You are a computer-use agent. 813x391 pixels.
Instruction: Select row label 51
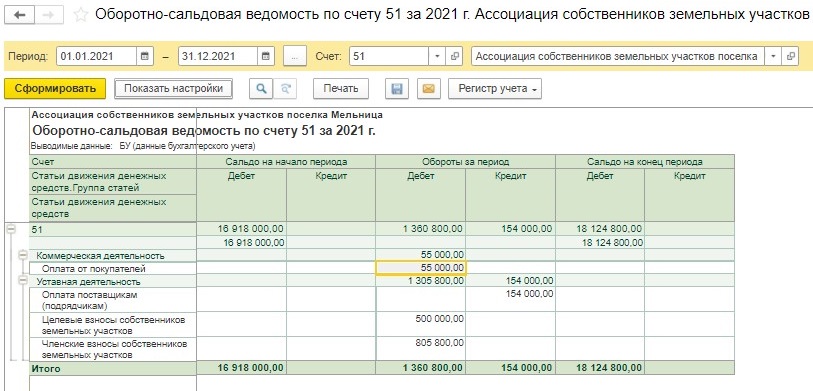point(113,229)
